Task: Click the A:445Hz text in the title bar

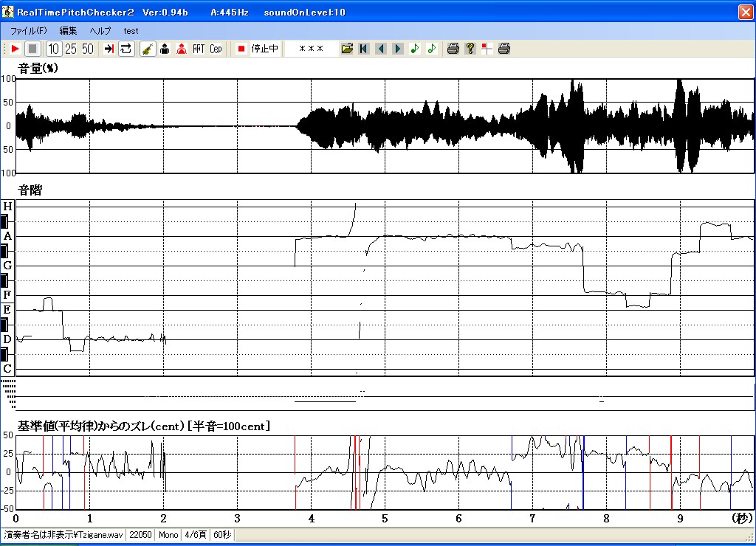Action: pyautogui.click(x=230, y=13)
